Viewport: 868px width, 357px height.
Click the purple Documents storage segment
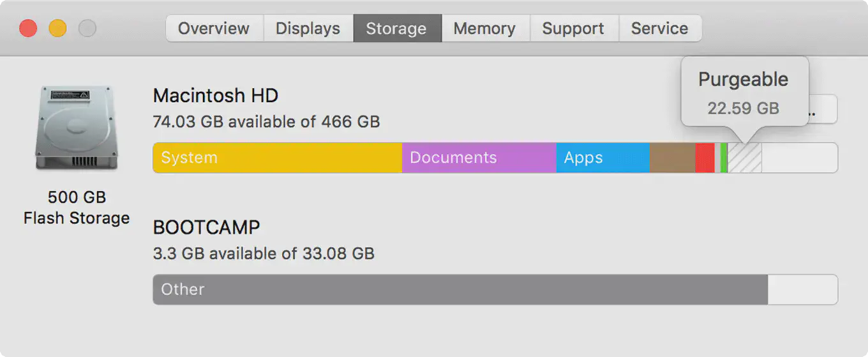click(x=479, y=158)
